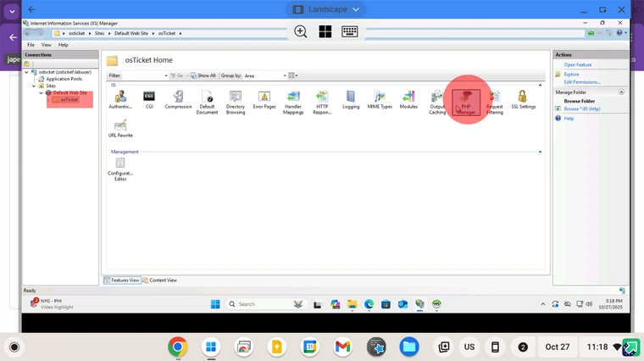Image resolution: width=644 pixels, height=361 pixels.
Task: Open the Compression feature
Action: point(178,100)
